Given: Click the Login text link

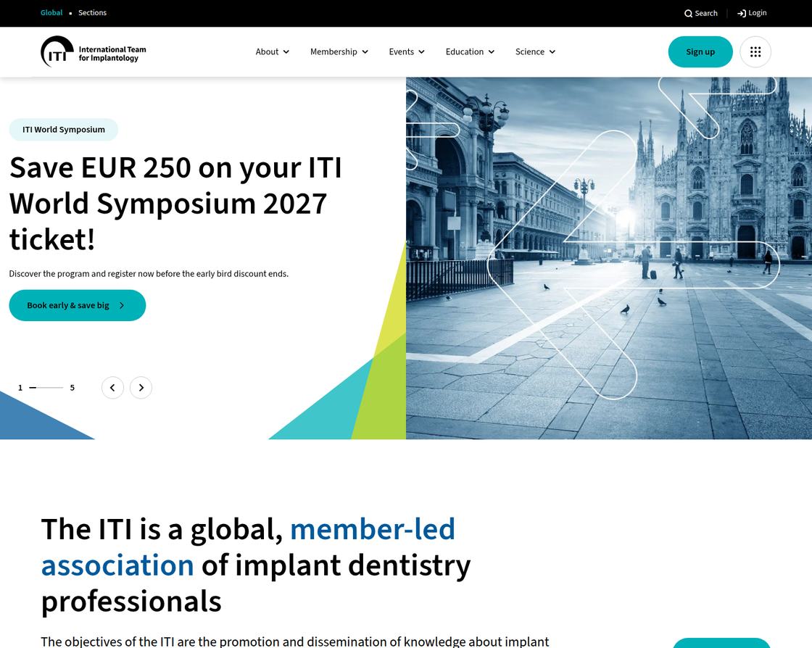Looking at the screenshot, I should 757,13.
